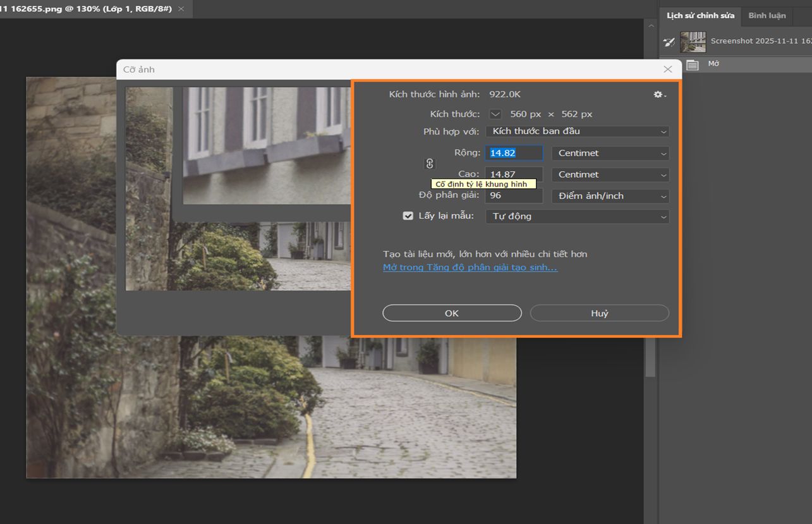Open the Kích thước unit dropdown chevron
Viewport: 812px width, 524px height.
[x=495, y=114]
